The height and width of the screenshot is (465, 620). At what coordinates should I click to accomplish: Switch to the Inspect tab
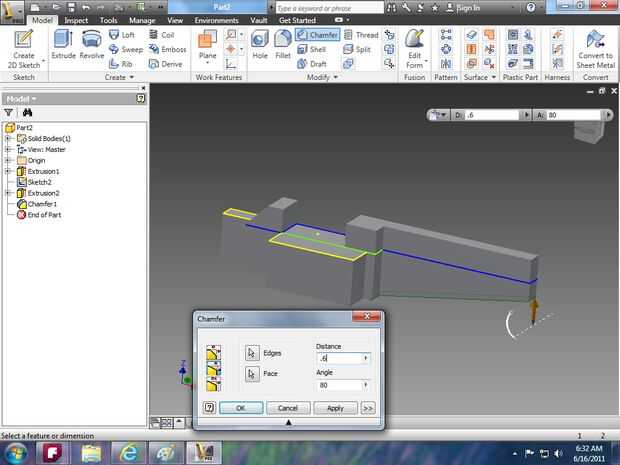click(76, 20)
